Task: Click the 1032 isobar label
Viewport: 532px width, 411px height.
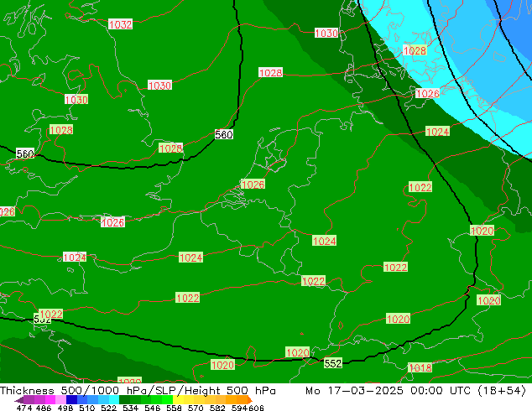Action: click(x=121, y=24)
